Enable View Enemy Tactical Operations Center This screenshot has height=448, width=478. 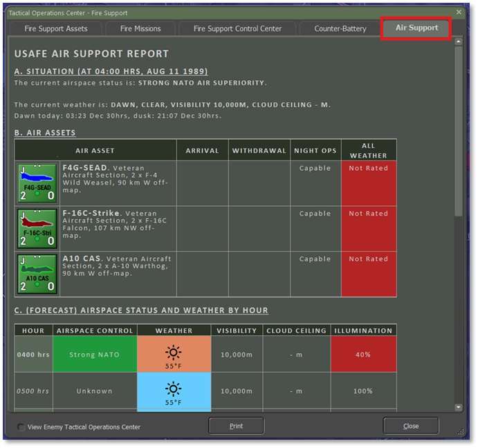coord(21,427)
